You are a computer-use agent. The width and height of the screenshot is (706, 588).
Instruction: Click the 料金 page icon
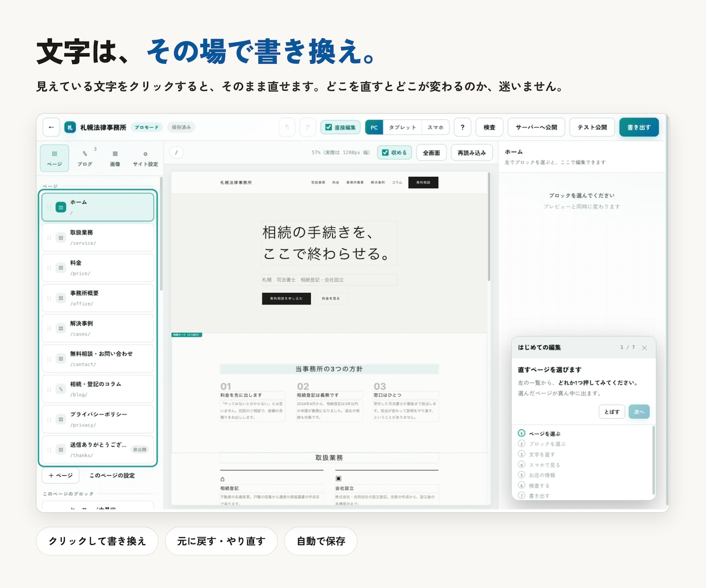(60, 268)
